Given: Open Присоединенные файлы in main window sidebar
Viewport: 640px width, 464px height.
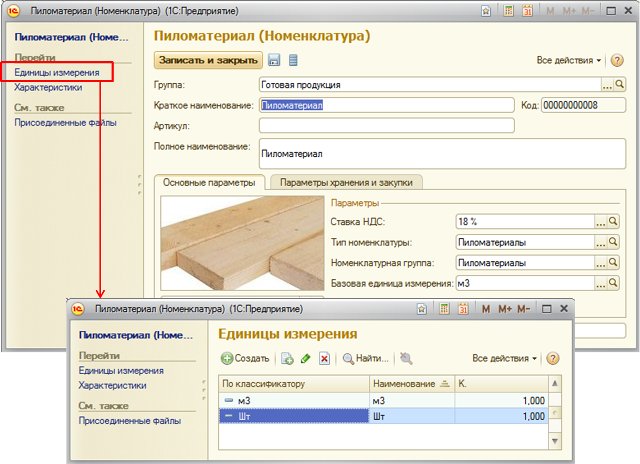Looking at the screenshot, I should pos(65,122).
